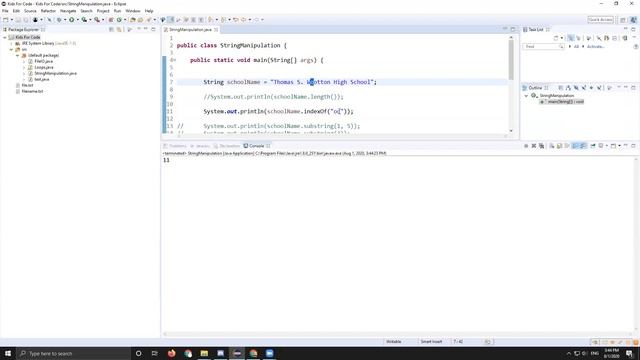Collapse the default package node

point(18,56)
